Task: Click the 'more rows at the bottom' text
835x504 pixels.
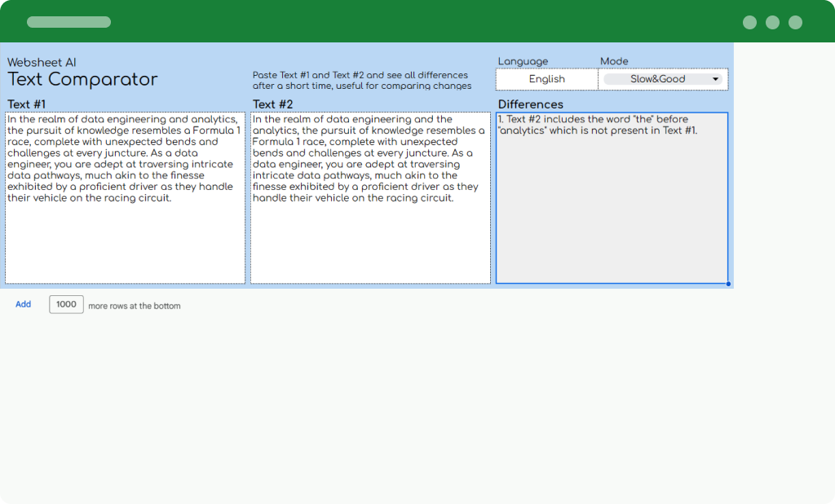Action: coord(135,306)
